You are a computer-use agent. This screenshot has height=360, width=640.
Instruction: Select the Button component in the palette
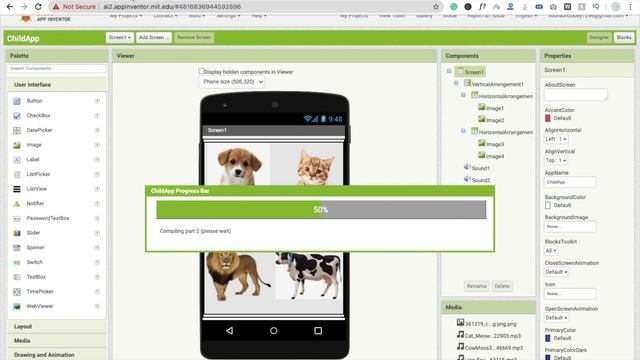[x=34, y=101]
